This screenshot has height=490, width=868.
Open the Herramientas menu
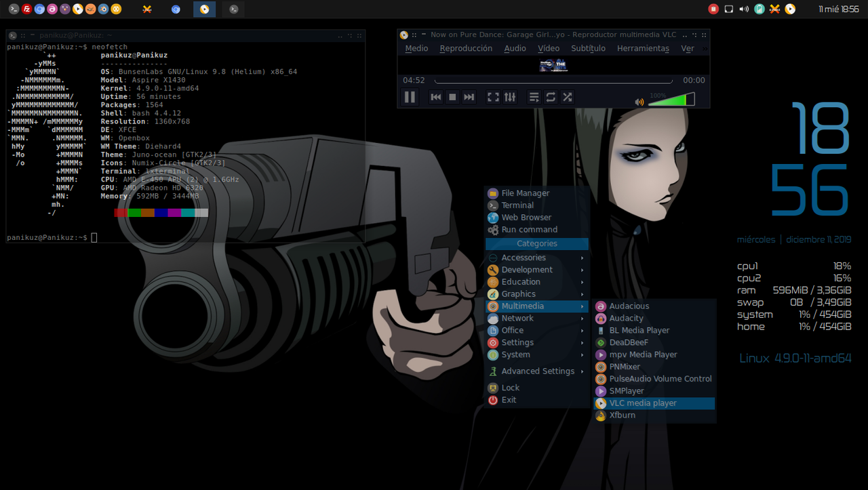(643, 48)
